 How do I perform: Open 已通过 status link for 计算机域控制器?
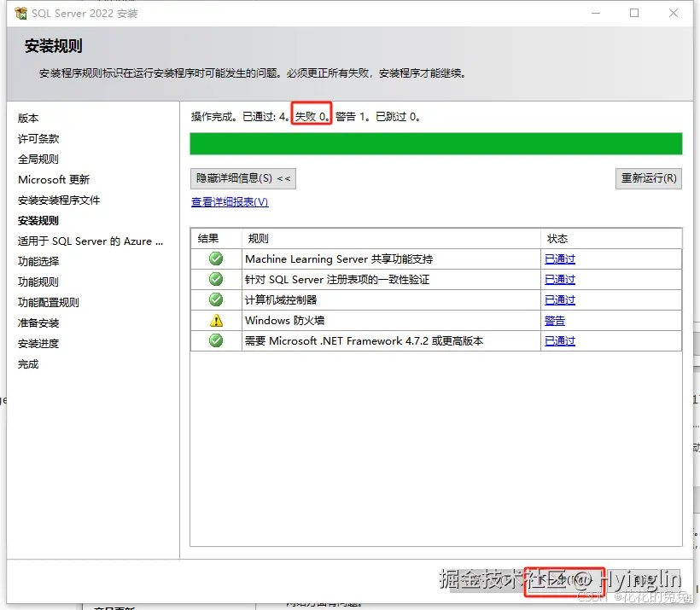pyautogui.click(x=560, y=299)
